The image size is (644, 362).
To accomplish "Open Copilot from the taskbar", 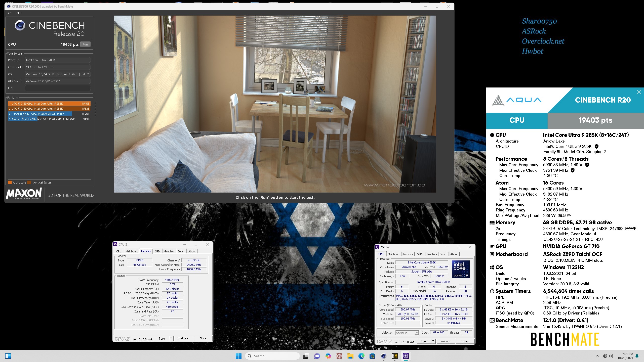I will [328, 356].
